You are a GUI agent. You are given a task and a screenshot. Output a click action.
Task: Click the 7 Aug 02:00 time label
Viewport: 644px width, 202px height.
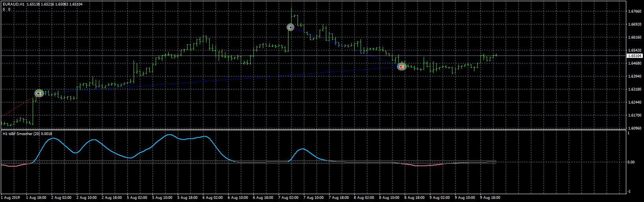click(x=288, y=198)
